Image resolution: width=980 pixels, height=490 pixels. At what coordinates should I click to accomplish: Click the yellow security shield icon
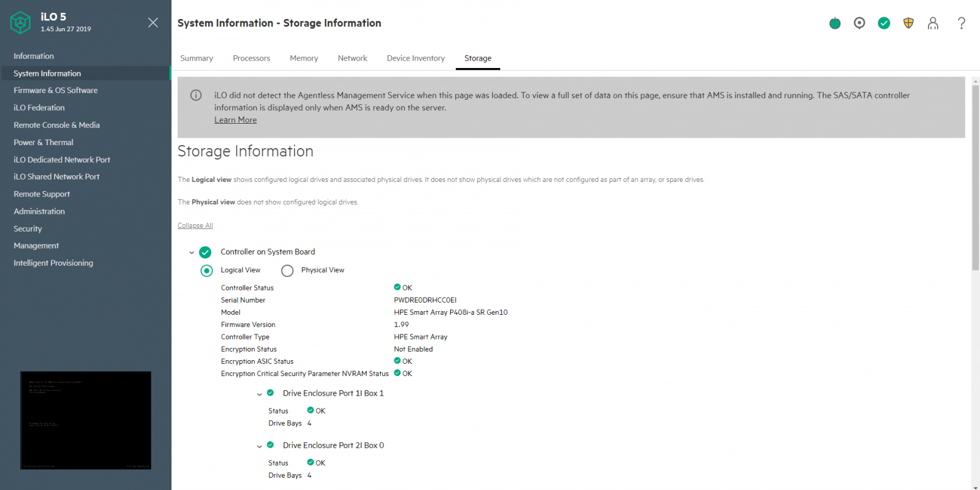pos(908,23)
